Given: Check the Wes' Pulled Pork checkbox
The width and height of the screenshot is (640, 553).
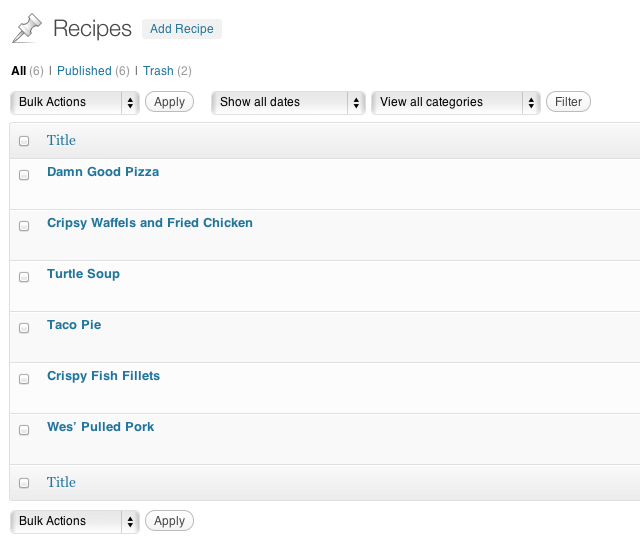Looking at the screenshot, I should (x=24, y=430).
